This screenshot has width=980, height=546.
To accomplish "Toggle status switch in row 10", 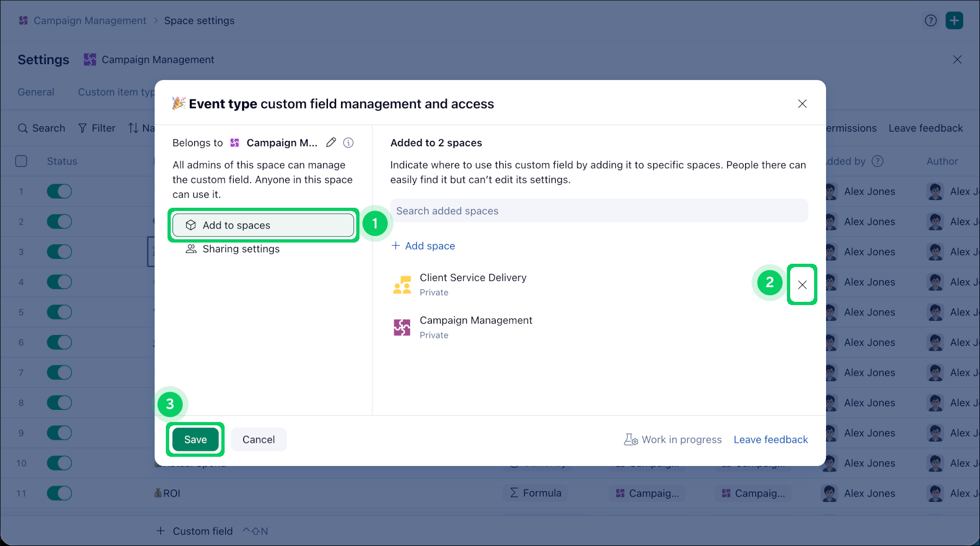I will pos(59,463).
